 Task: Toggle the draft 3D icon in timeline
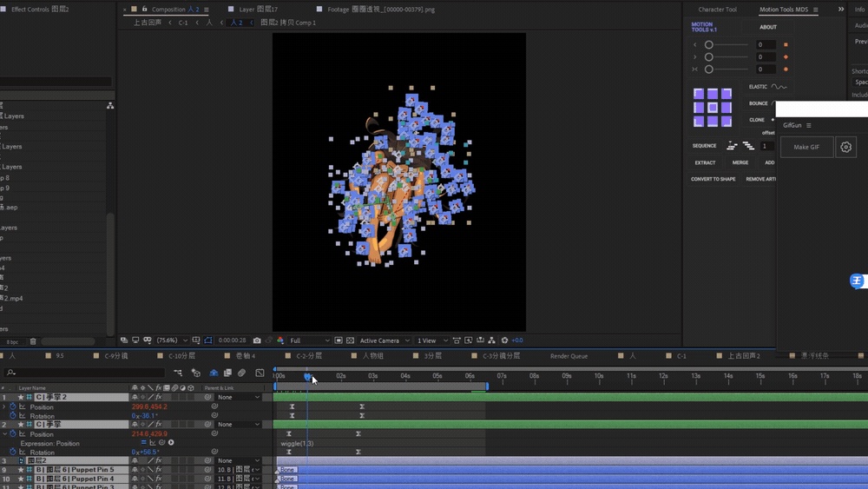click(196, 373)
